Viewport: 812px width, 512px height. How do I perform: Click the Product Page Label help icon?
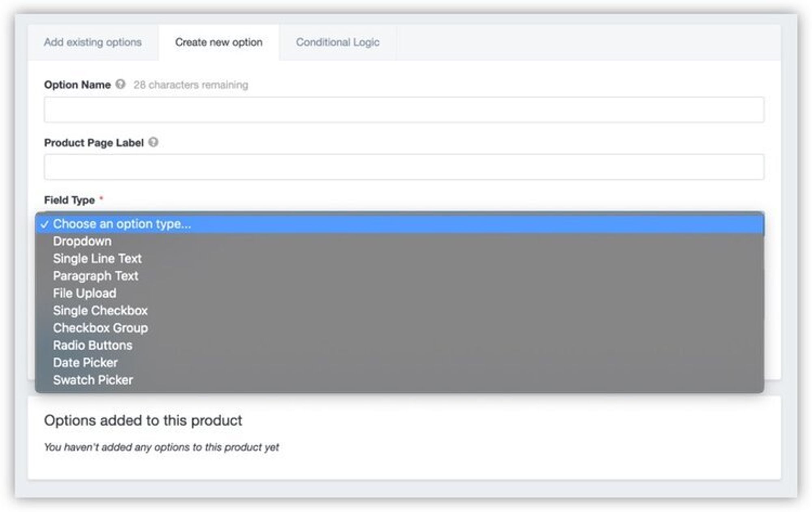click(153, 142)
